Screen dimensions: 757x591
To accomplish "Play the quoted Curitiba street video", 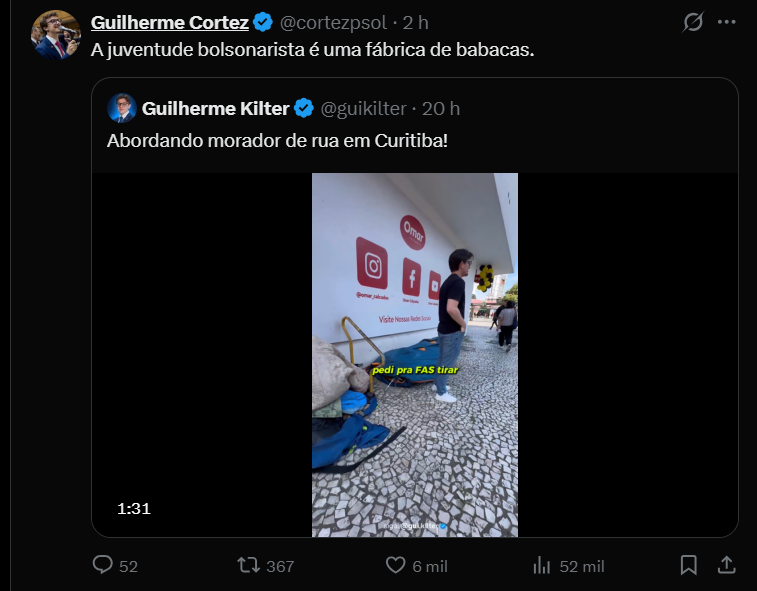I will point(415,355).
